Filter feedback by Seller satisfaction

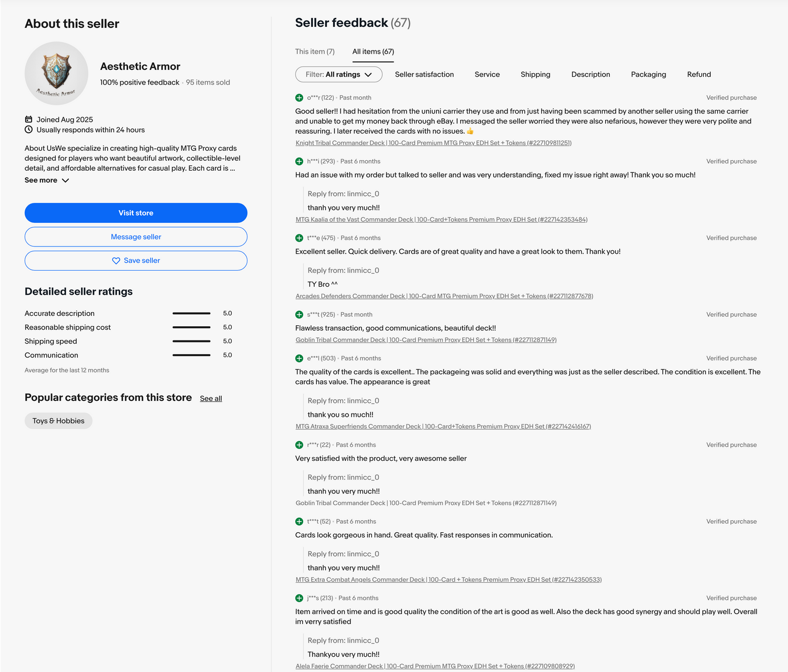pyautogui.click(x=424, y=75)
